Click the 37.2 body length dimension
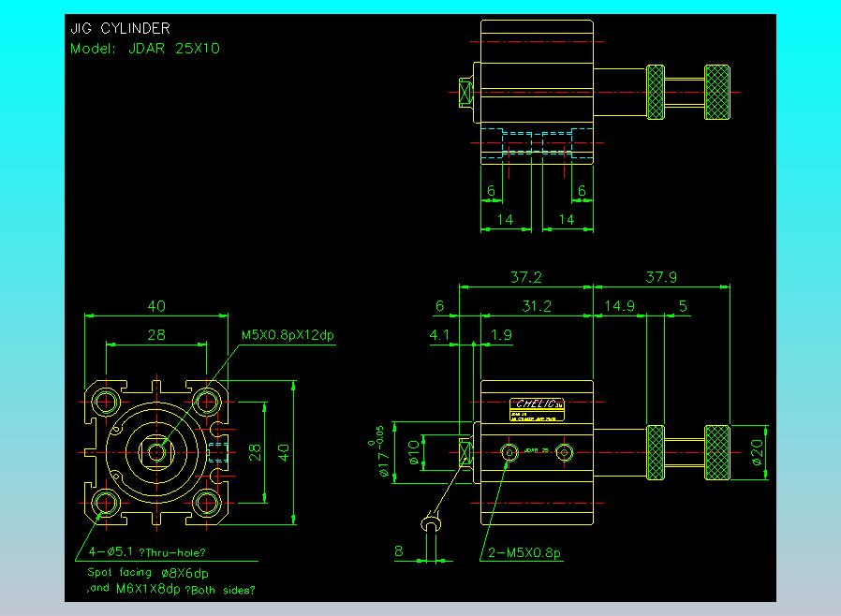The width and height of the screenshot is (841, 616). tap(525, 277)
